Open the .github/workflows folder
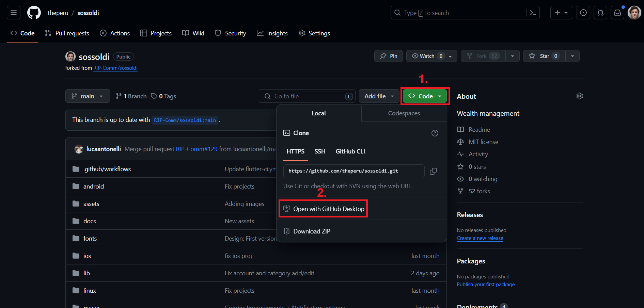644x308 pixels. (x=107, y=169)
